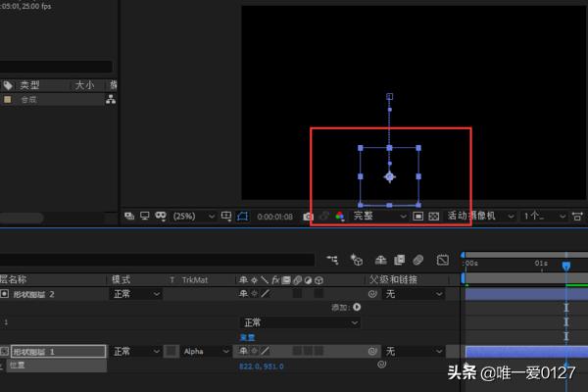The height and width of the screenshot is (392, 588).
Task: Click the timeline search field
Action: coord(157,260)
